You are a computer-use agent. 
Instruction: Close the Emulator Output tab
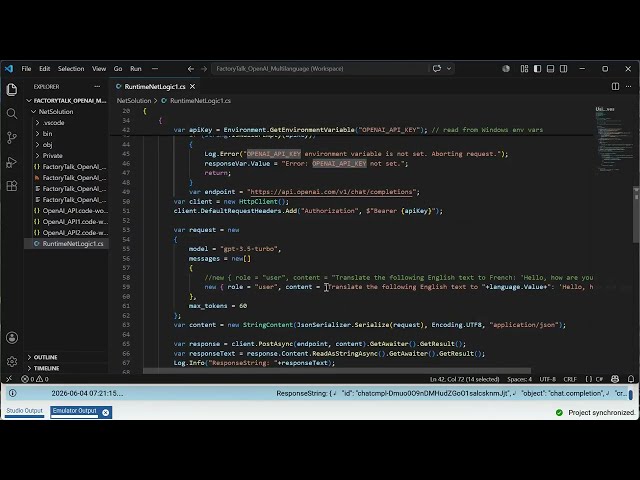coord(105,413)
